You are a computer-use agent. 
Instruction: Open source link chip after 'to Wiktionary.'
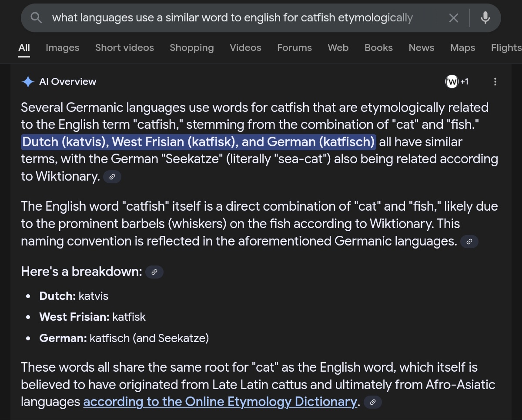[112, 177]
